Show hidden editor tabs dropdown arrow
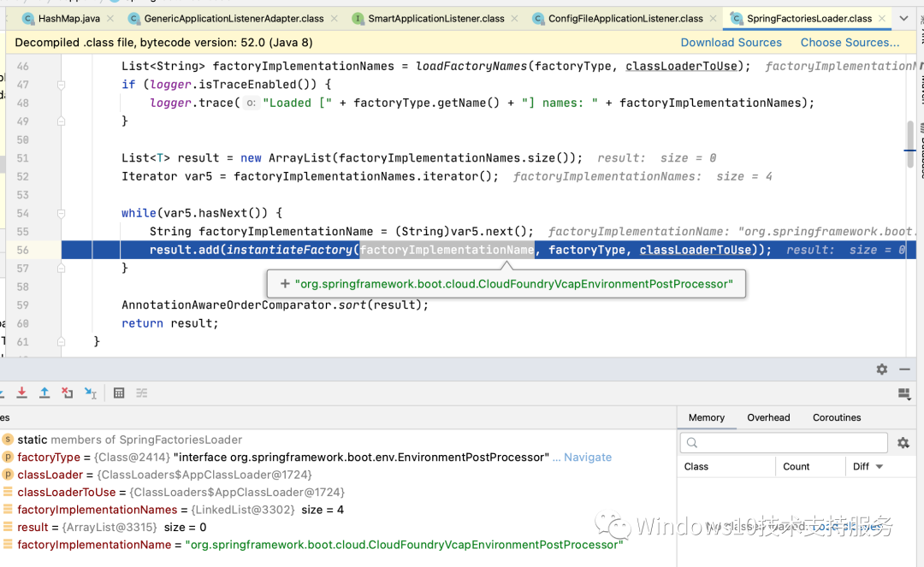Screen dimensions: 924x567 904,19
